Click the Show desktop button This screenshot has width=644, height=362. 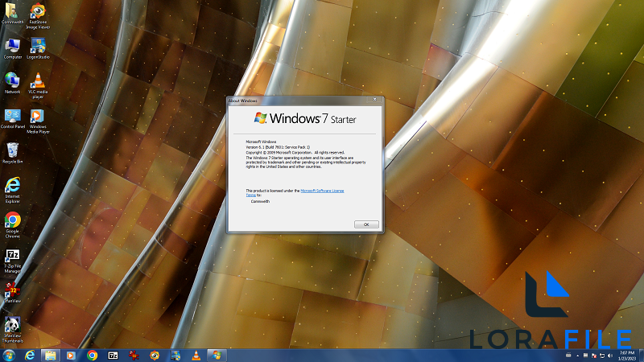pos(641,356)
